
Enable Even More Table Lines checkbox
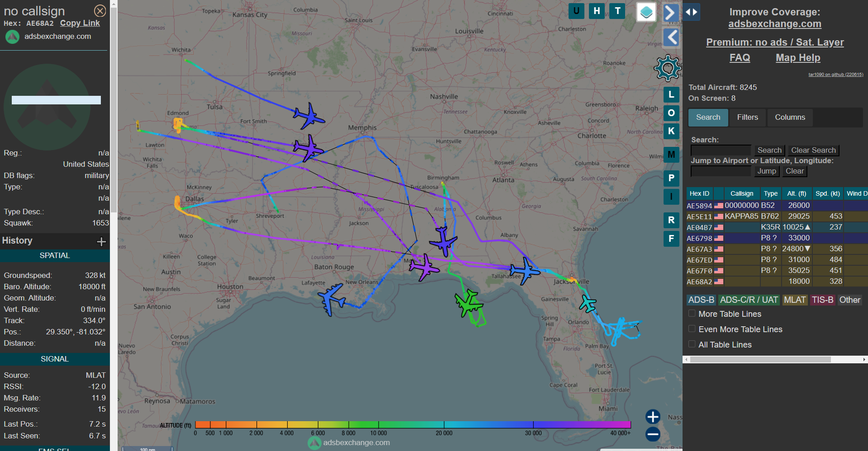pyautogui.click(x=692, y=329)
